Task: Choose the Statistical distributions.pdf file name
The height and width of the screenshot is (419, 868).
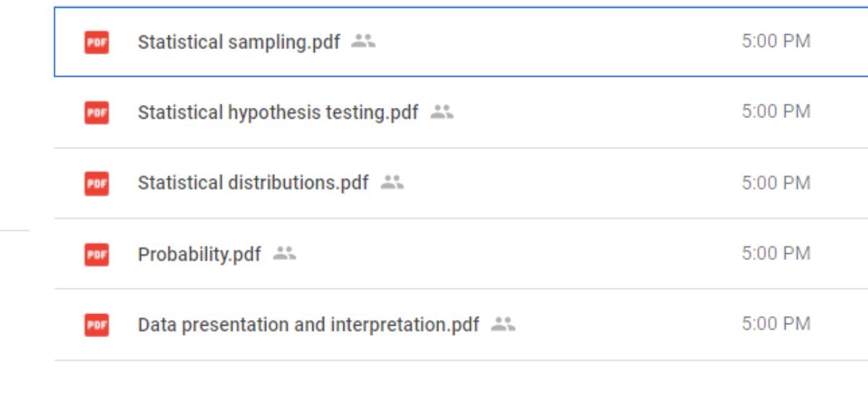Action: point(253,183)
